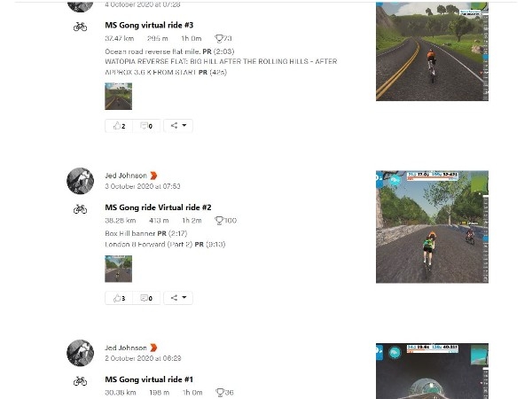Open comments on MS Gong virtual ride #3
The width and height of the screenshot is (532, 399).
tap(146, 126)
